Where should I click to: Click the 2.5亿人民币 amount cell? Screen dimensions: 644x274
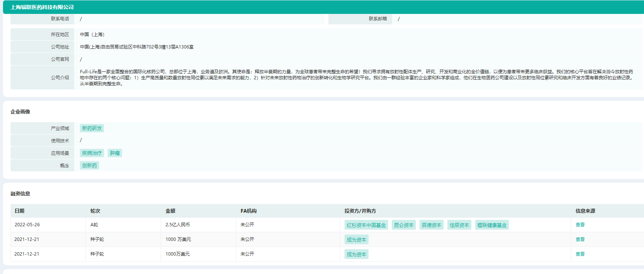pos(178,225)
